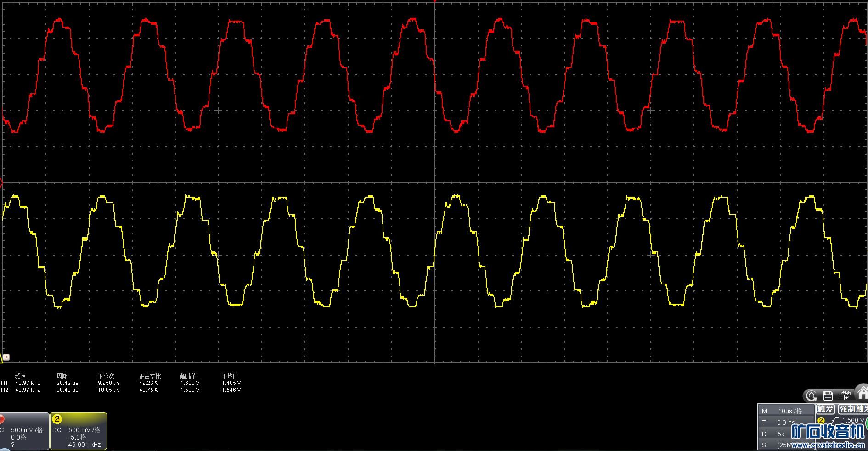Click the CH2 duty cycle 49.75% value

[149, 390]
